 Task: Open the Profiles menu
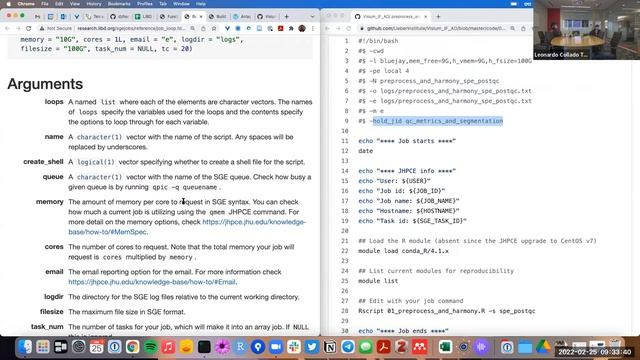pos(144,4)
